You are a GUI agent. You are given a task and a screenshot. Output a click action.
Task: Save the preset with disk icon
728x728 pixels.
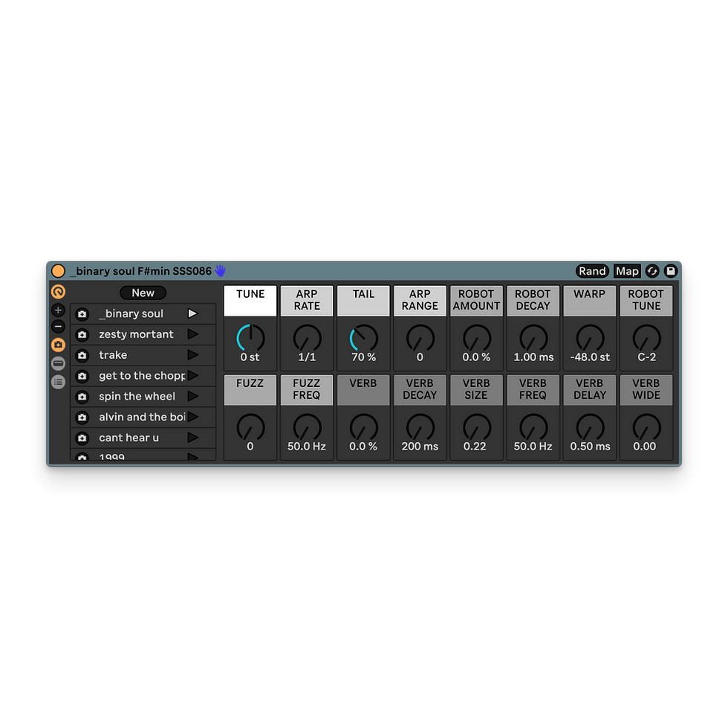(x=670, y=271)
